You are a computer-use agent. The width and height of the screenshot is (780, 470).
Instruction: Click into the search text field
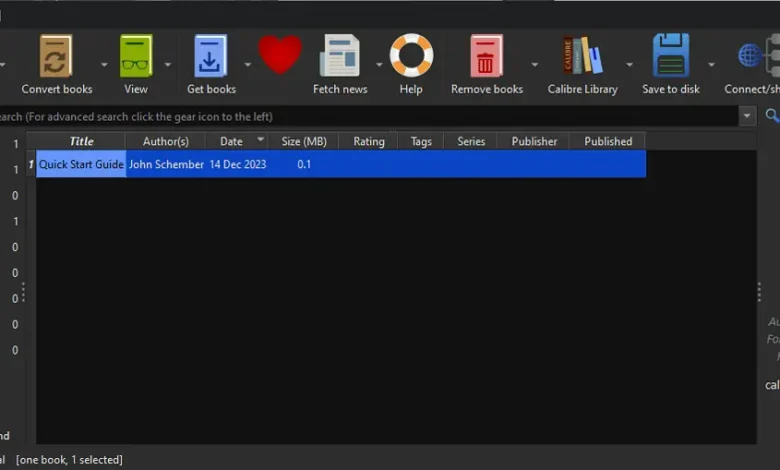370,117
